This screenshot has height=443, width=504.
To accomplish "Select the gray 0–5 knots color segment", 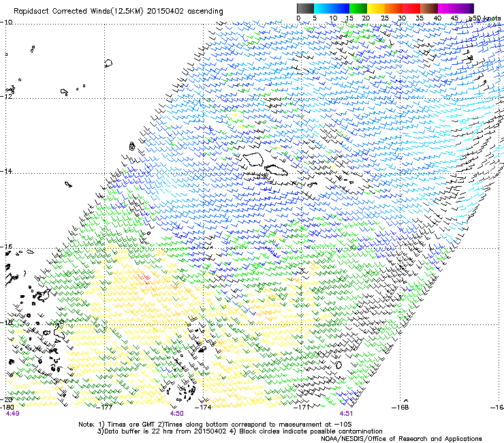I will point(305,8).
